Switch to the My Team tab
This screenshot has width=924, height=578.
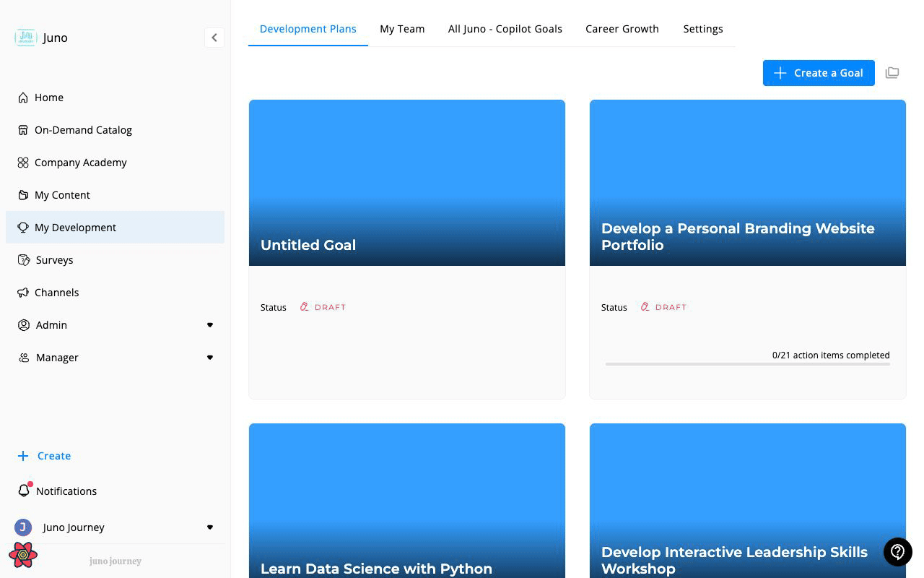coord(402,29)
